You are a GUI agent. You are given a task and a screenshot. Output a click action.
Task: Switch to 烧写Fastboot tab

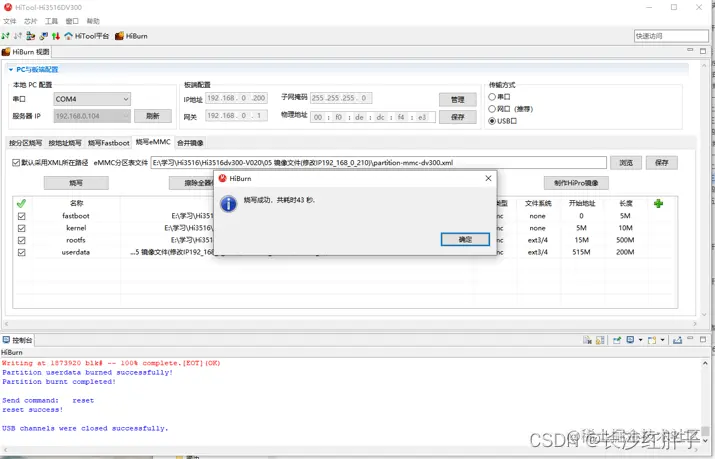[x=109, y=143]
